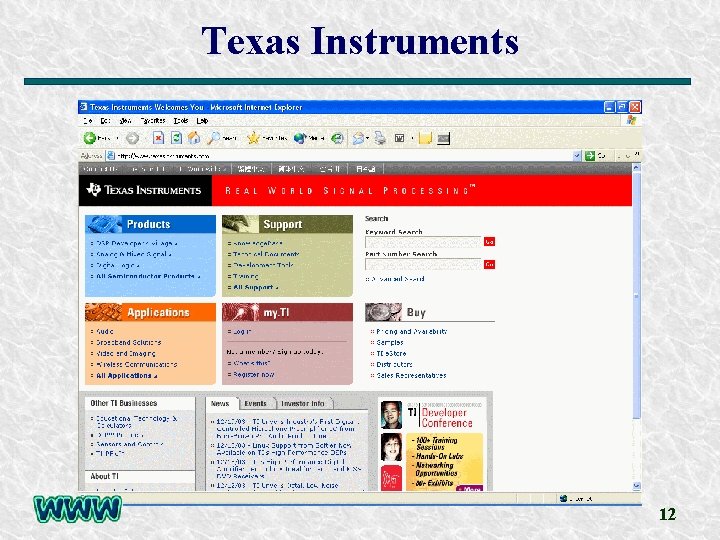Click the page scrollbar up arrow

point(636,168)
